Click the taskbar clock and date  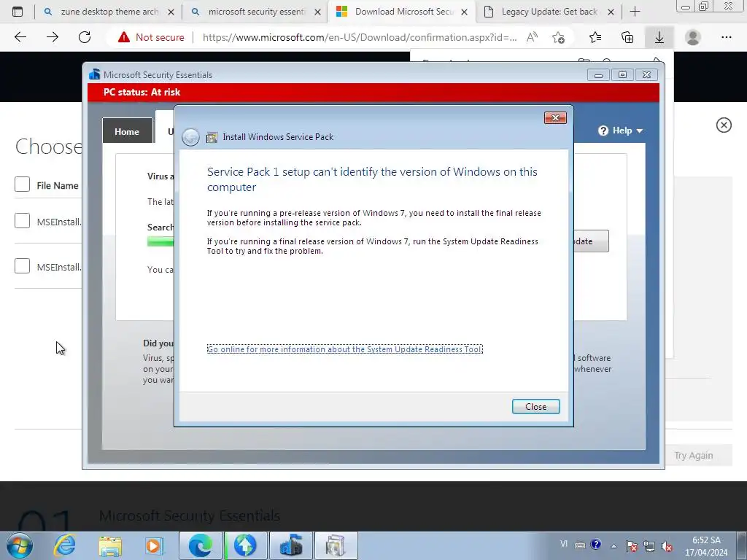[706, 545]
